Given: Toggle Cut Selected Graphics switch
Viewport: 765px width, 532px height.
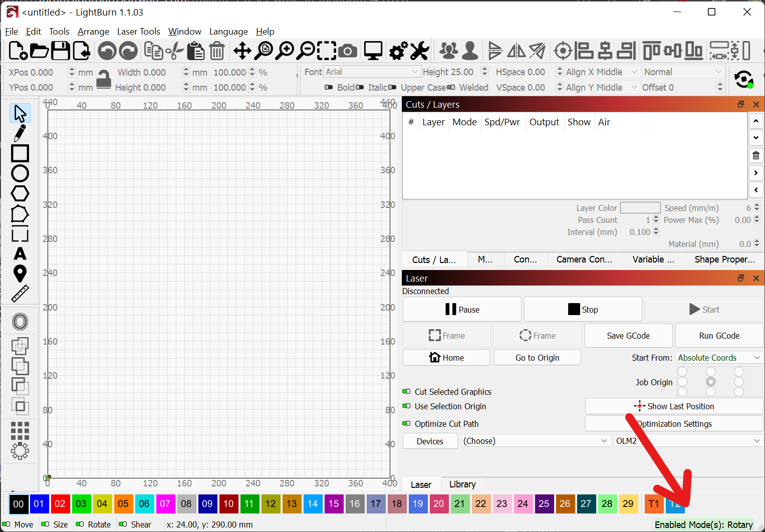Looking at the screenshot, I should tap(406, 392).
